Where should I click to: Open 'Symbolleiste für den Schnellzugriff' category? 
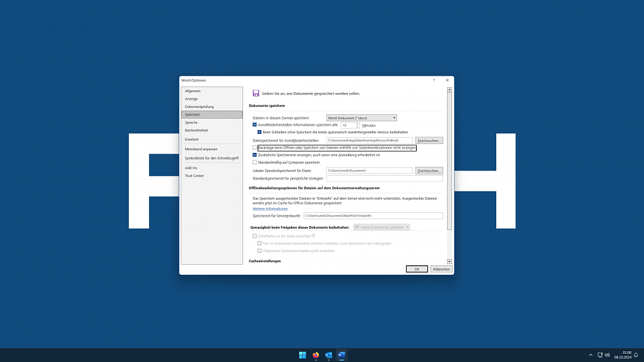(212, 158)
